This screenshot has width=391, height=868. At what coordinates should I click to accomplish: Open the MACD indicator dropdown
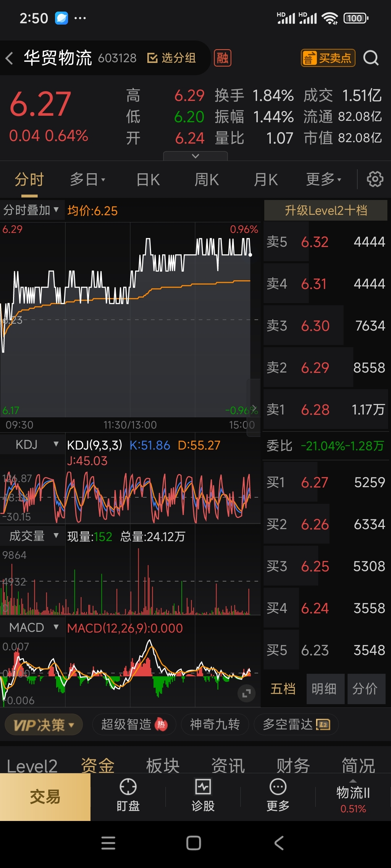pos(33,627)
